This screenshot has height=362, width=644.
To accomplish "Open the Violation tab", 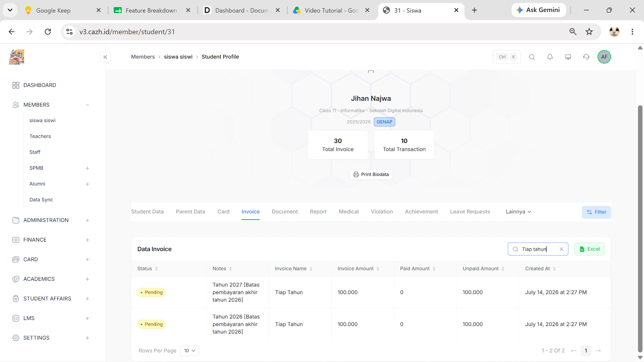I will 382,212.
